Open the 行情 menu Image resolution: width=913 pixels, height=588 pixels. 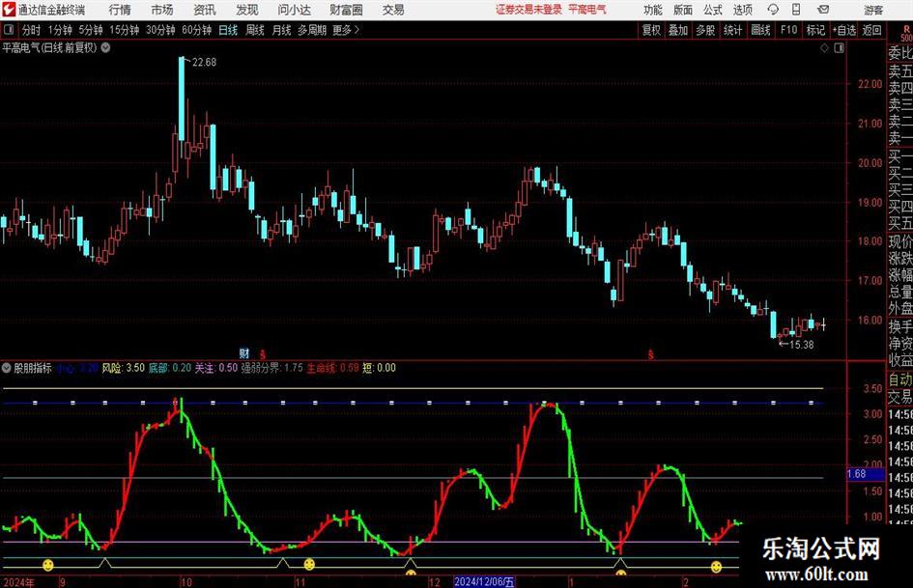[120, 10]
